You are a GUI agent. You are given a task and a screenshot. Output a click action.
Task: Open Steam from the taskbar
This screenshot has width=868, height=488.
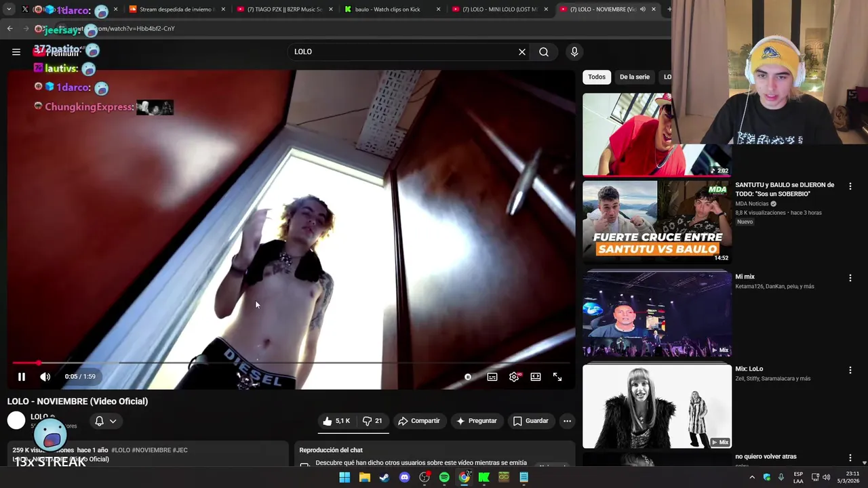(x=384, y=477)
